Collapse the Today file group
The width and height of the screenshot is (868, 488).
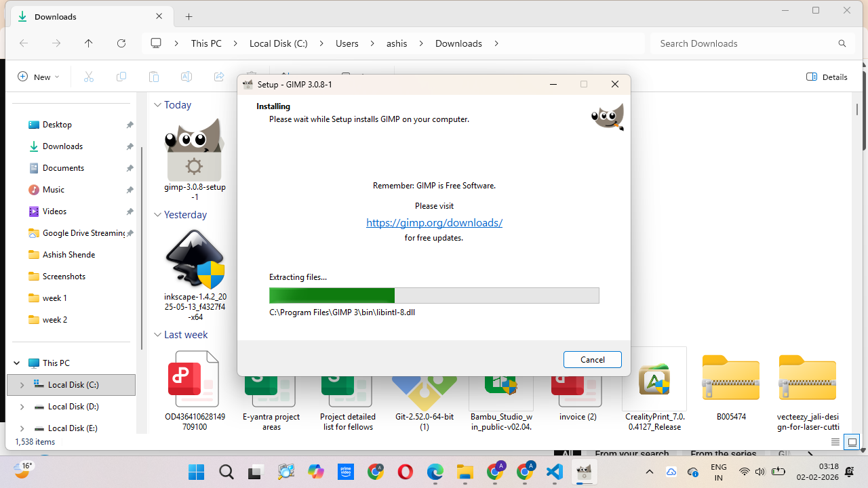click(x=157, y=105)
